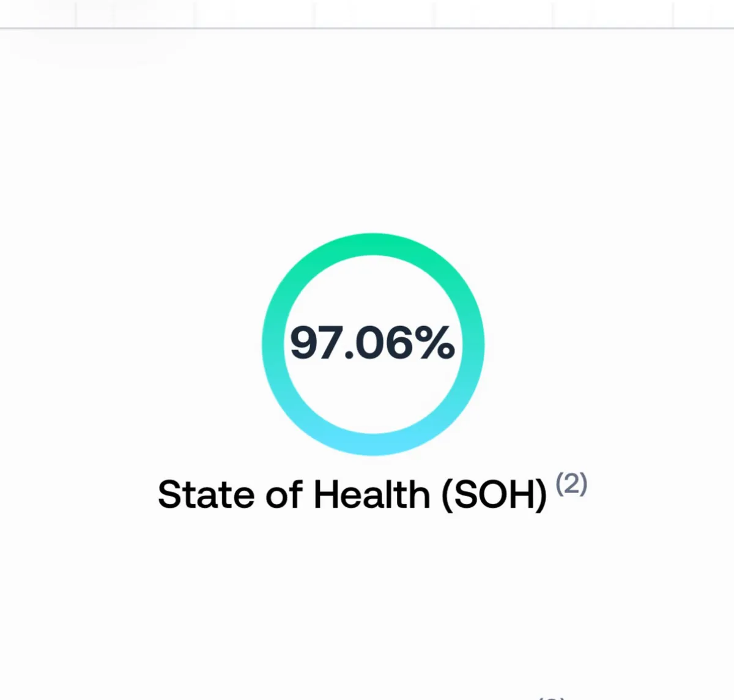Click the word Health in the label
Screen dimensions: 734x700
(x=372, y=494)
